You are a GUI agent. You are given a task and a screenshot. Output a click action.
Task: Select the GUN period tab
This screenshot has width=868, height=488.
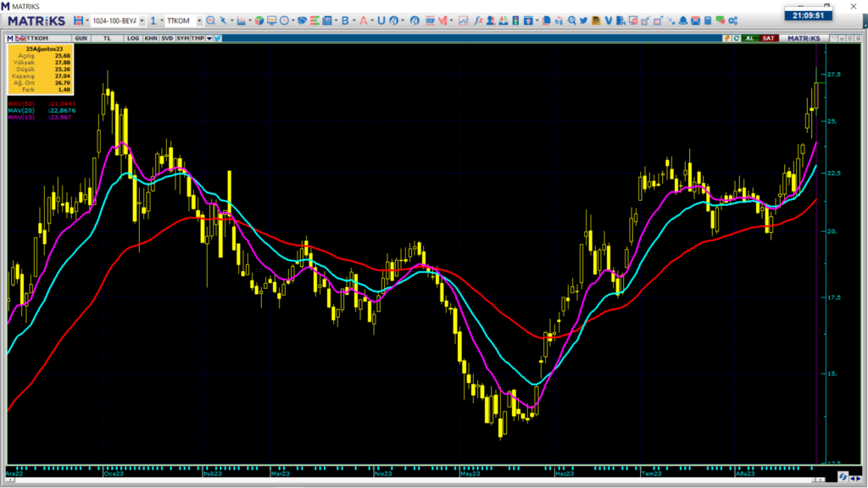(x=81, y=38)
